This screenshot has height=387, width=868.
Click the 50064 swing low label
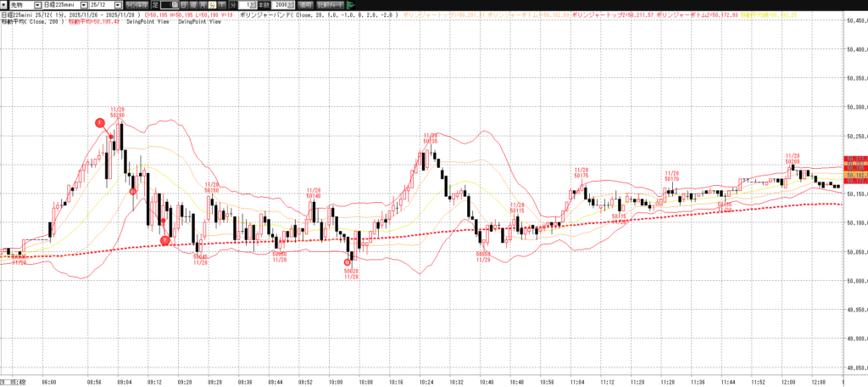click(483, 255)
